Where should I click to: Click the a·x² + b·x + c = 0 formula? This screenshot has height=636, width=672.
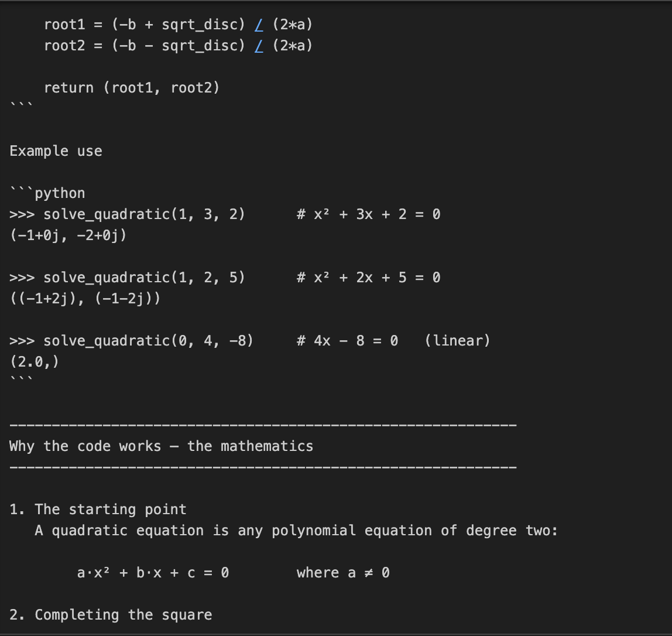click(x=153, y=573)
